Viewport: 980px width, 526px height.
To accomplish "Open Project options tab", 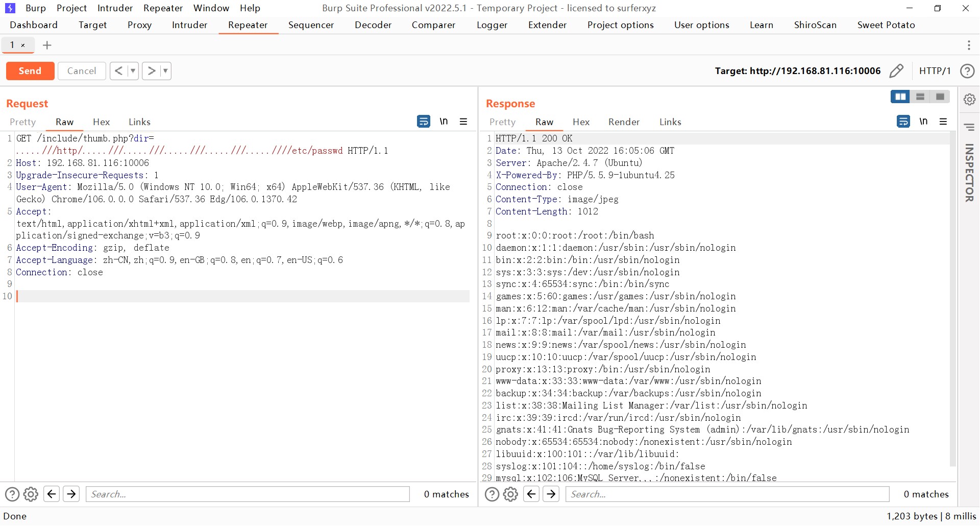I will 620,25.
